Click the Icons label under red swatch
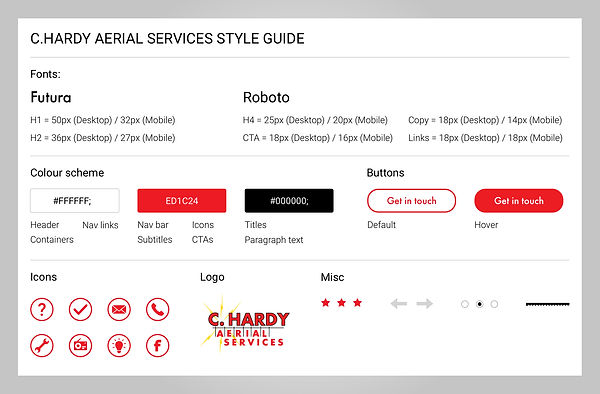Screen dimensions: 600x394 203,225
